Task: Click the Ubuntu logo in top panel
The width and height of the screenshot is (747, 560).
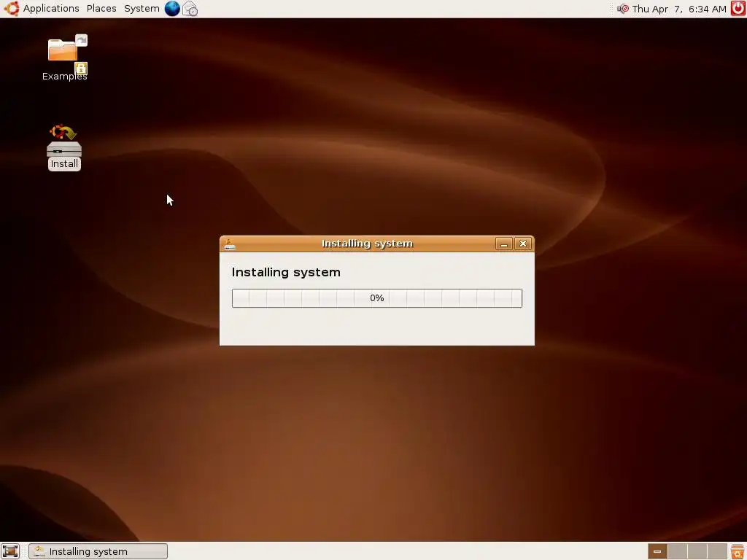Action: pyautogui.click(x=12, y=9)
